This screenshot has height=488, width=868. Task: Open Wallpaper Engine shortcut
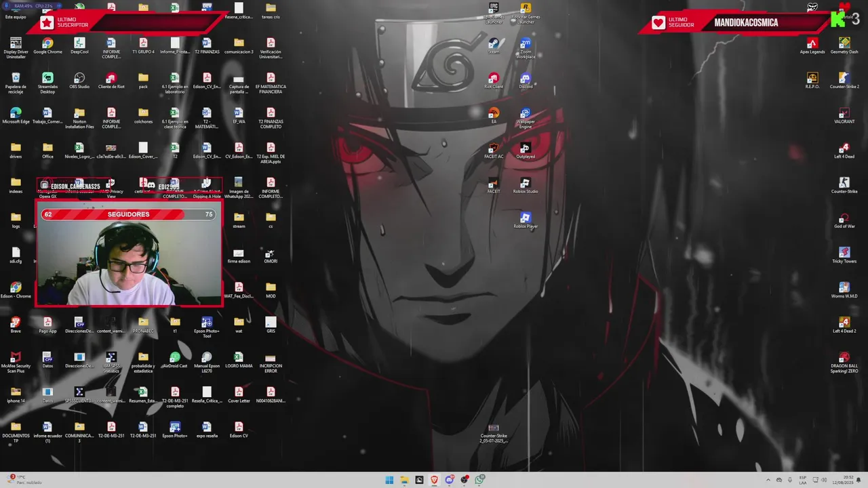[x=526, y=118]
